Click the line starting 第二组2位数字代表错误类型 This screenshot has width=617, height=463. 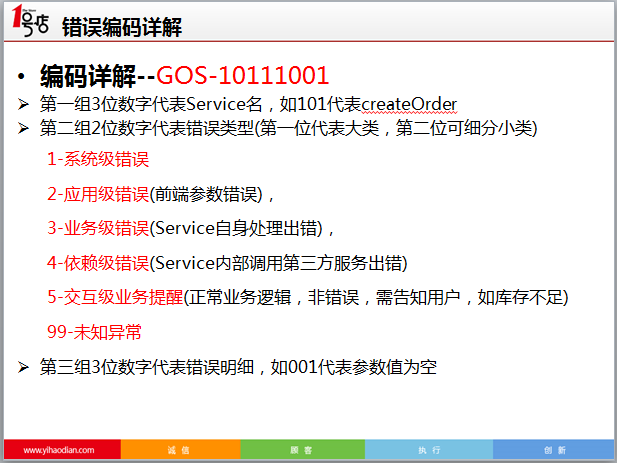[288, 128]
